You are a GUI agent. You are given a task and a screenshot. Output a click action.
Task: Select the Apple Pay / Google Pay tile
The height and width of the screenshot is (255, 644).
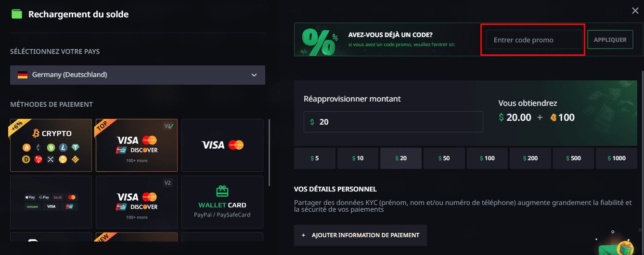pos(51,202)
